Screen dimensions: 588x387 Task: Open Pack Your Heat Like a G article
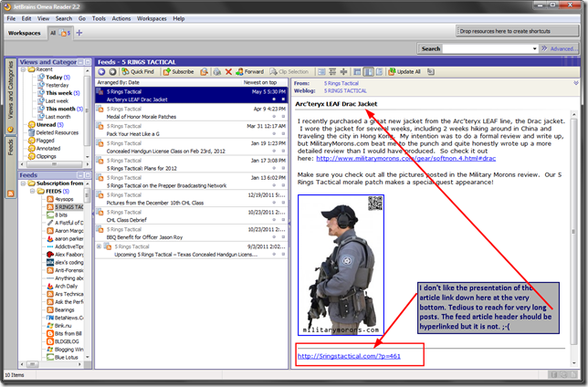click(191, 130)
